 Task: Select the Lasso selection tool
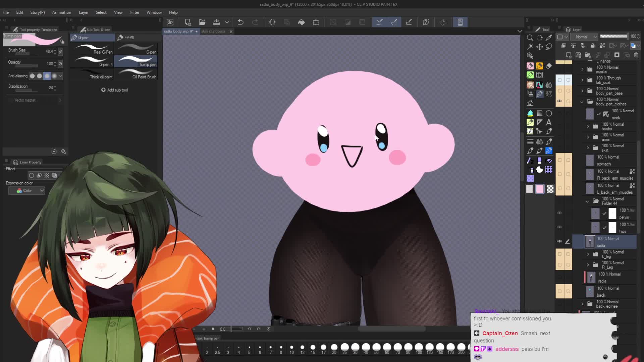tap(549, 47)
